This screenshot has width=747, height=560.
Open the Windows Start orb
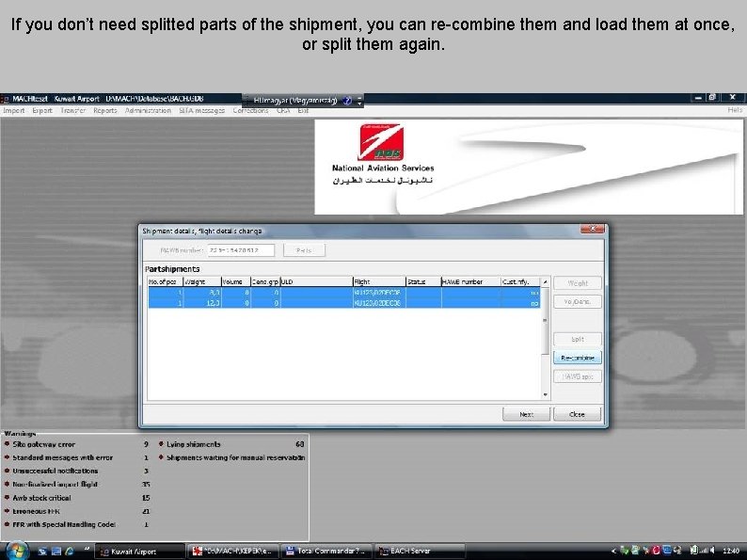16,551
